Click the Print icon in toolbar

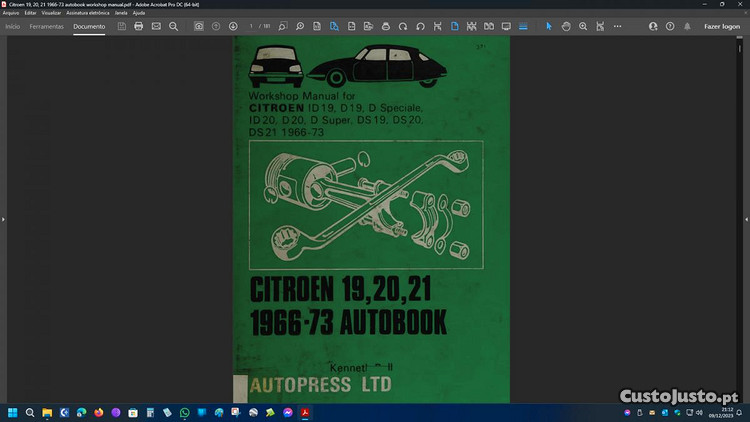139,26
